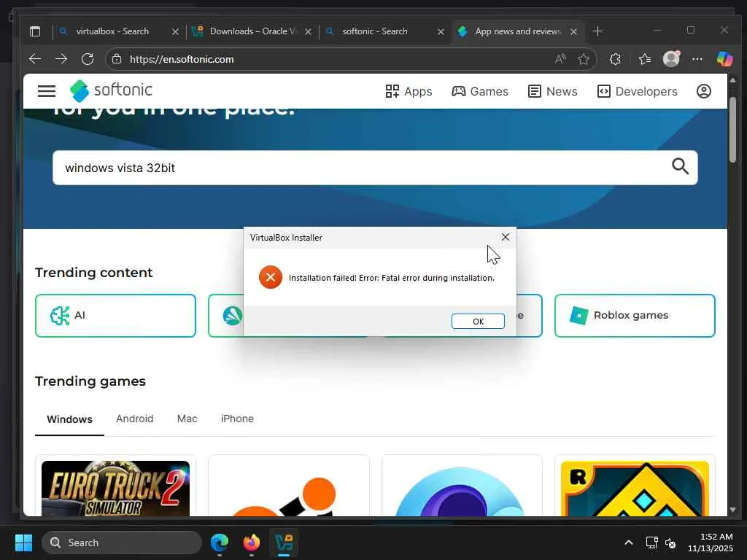Click OK in VirtualBox Installer dialog
Image resolution: width=747 pixels, height=560 pixels.
(478, 322)
